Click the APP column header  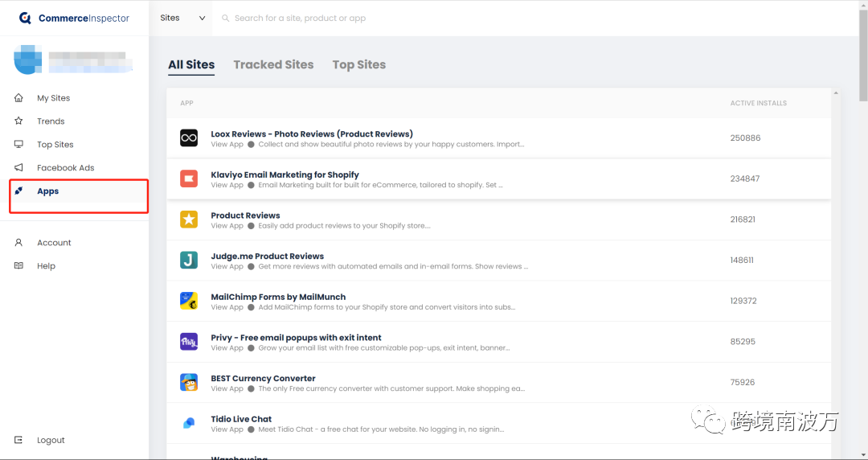click(x=186, y=103)
